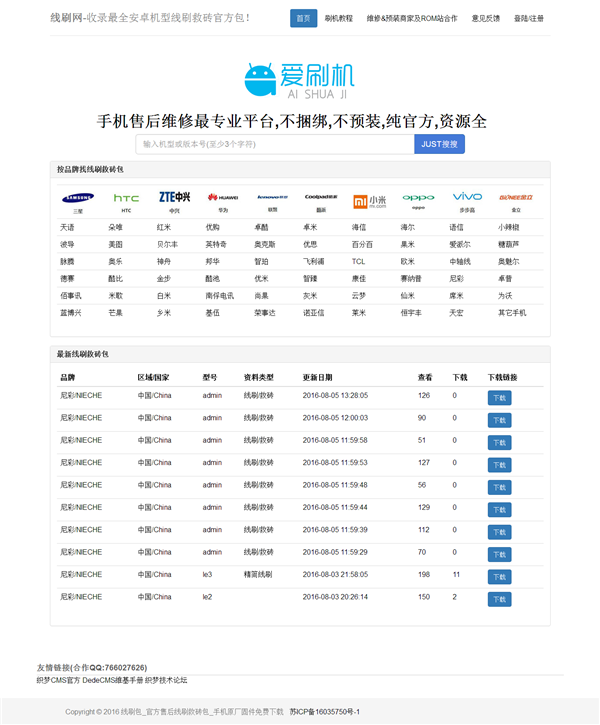
Task: Open the 诺亚信 brand link
Action: tap(313, 313)
